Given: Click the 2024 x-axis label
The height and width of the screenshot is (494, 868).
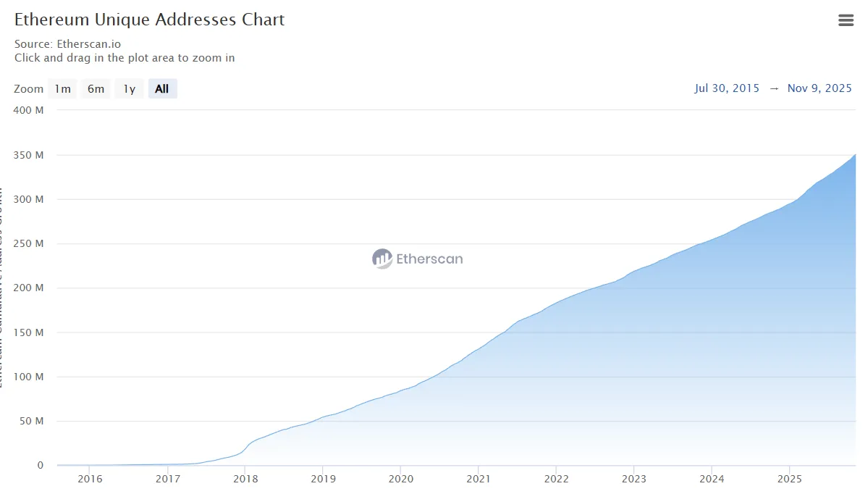Looking at the screenshot, I should click(x=712, y=479).
